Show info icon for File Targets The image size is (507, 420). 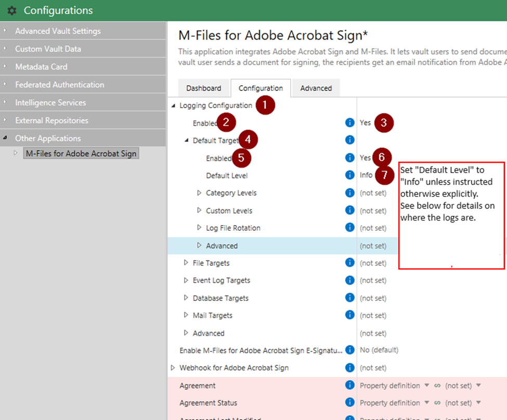349,262
